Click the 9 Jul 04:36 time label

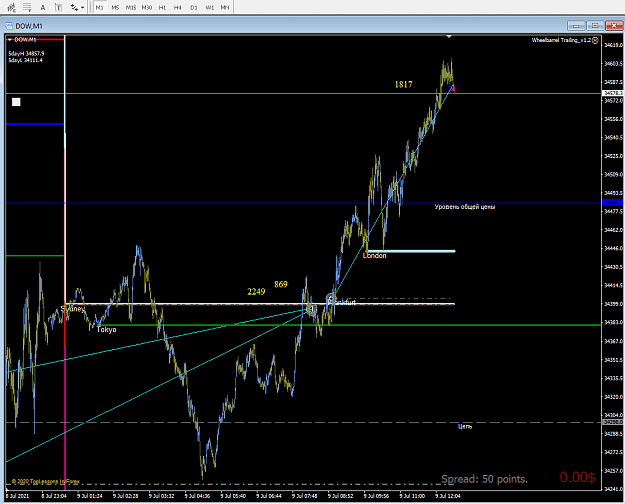click(197, 496)
